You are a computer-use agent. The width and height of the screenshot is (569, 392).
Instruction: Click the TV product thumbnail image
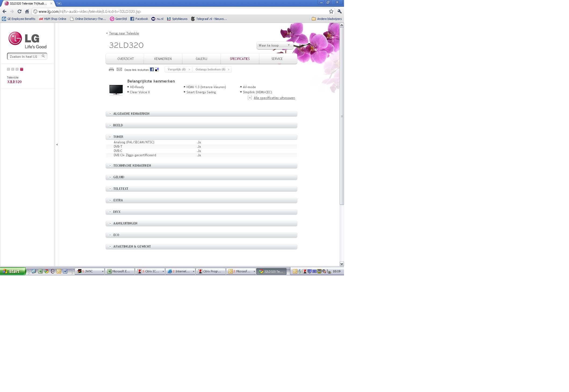coord(116,90)
